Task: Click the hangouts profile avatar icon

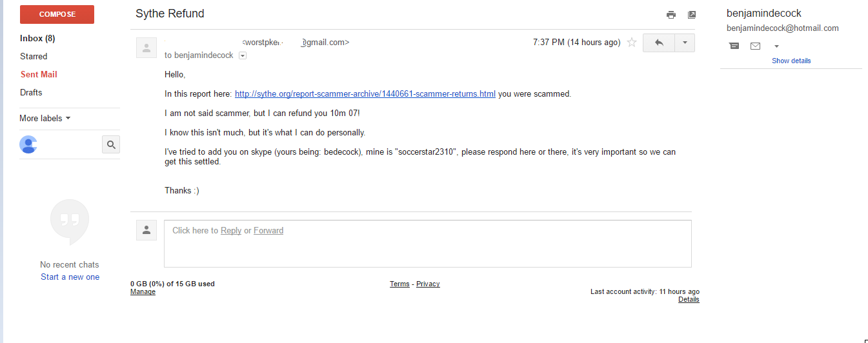Action: (x=28, y=145)
